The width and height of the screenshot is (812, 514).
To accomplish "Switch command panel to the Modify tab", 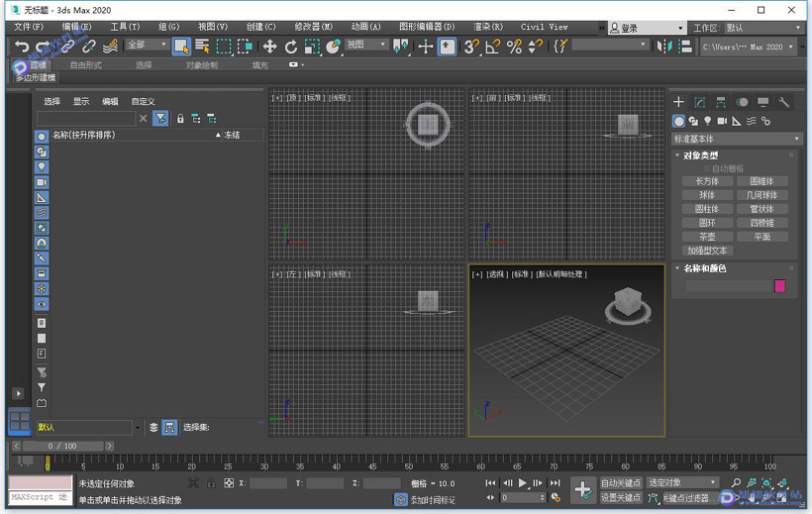I will (700, 102).
